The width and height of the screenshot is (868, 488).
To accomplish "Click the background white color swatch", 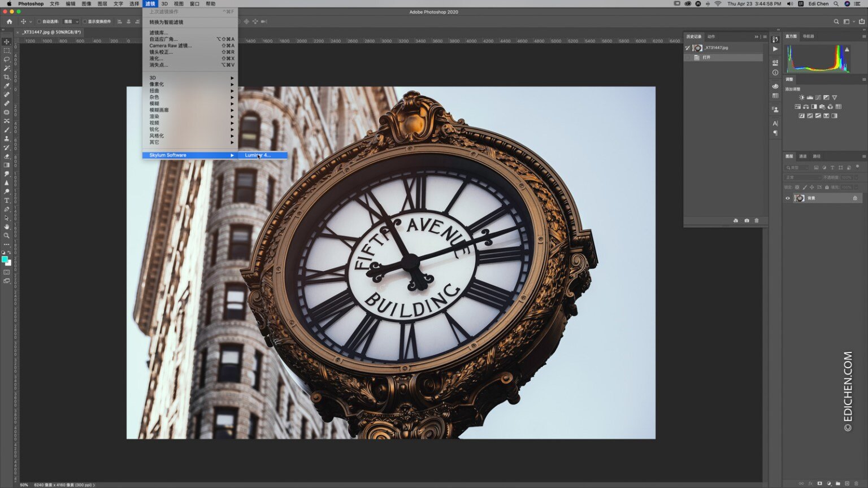I will pos(8,263).
